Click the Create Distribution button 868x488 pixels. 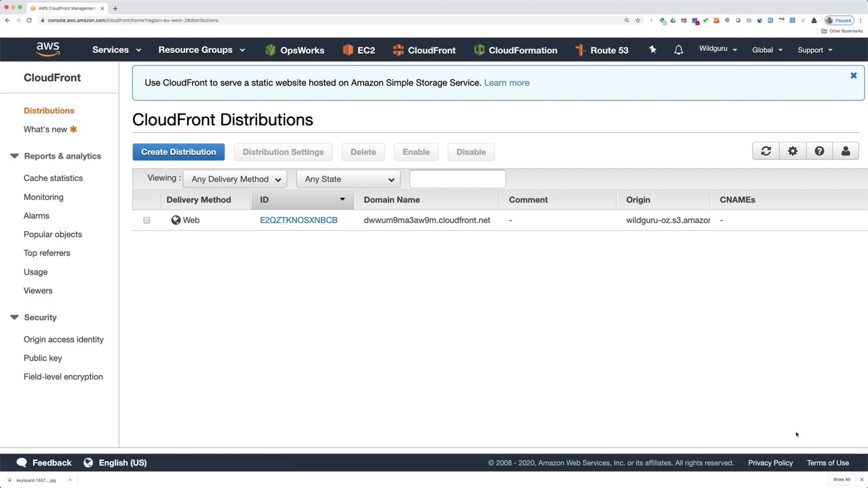click(178, 152)
